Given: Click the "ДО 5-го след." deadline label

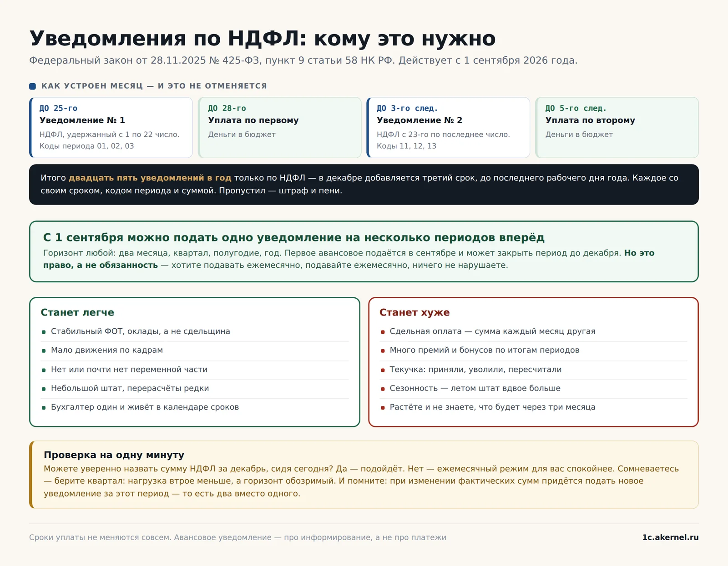Looking at the screenshot, I should [x=576, y=108].
